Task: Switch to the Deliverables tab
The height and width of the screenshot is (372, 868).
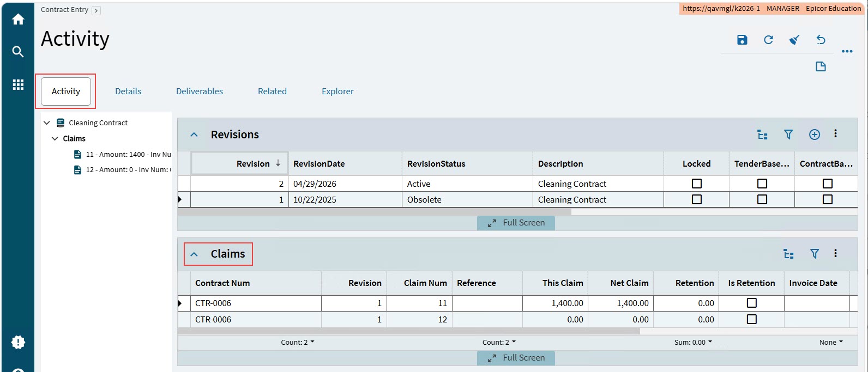Action: tap(200, 92)
